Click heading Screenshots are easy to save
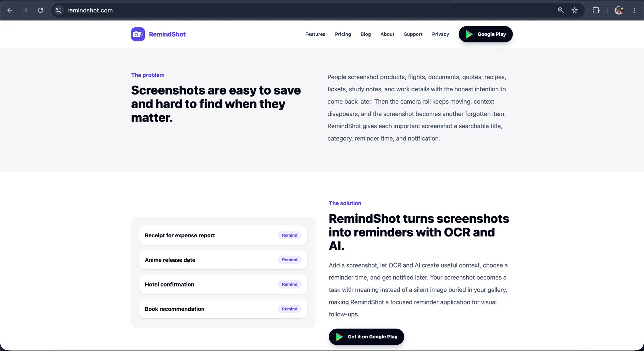The image size is (644, 351). pos(216,104)
